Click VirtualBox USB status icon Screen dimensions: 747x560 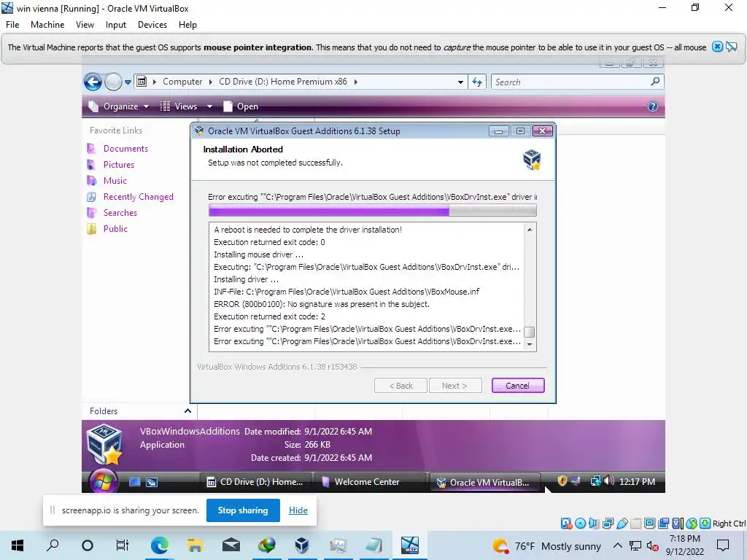pos(622,524)
